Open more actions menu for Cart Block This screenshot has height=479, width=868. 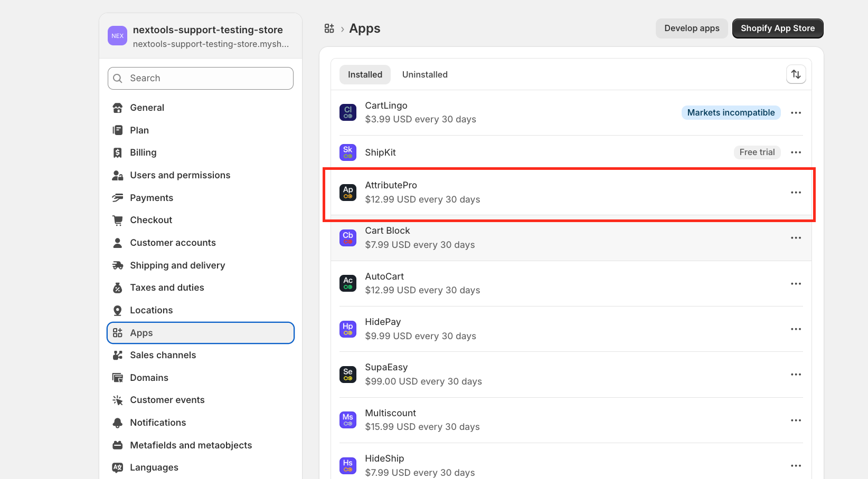pos(796,238)
